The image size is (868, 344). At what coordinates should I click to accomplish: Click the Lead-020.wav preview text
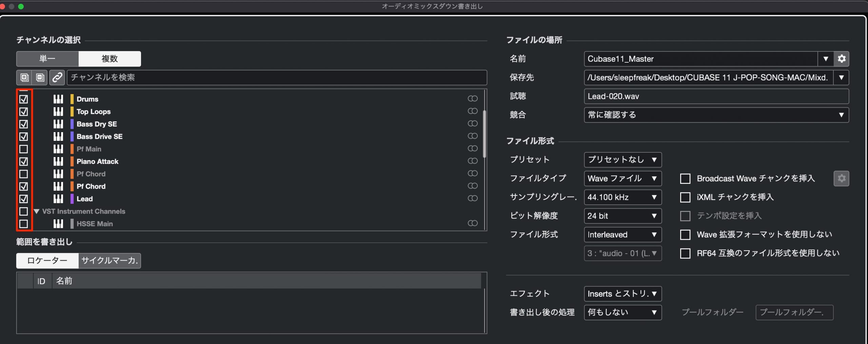(613, 96)
